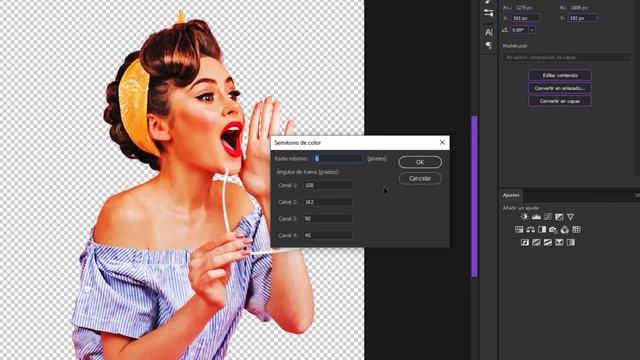Viewport: 640px width, 360px height.
Task: Add a Black & White adjustment
Action: [x=542, y=230]
